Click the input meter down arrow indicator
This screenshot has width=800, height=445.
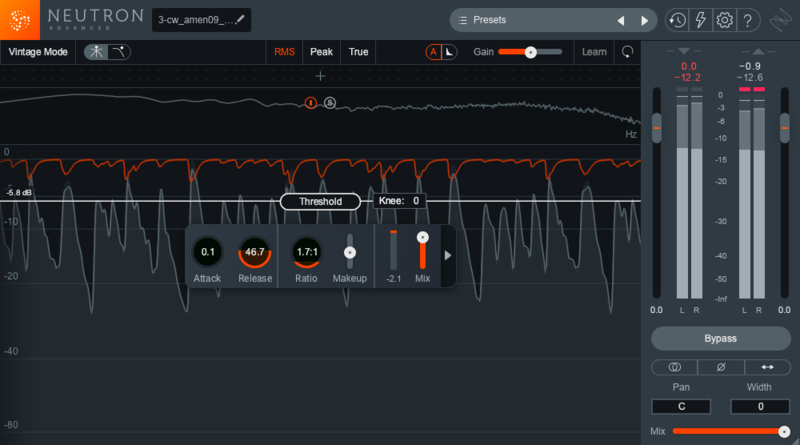click(684, 51)
